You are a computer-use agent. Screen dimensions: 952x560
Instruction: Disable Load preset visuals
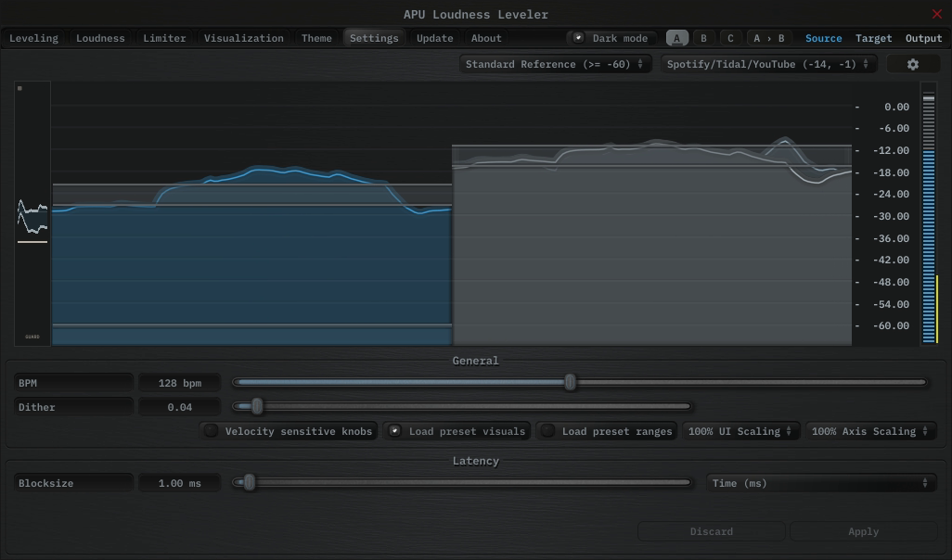(395, 431)
